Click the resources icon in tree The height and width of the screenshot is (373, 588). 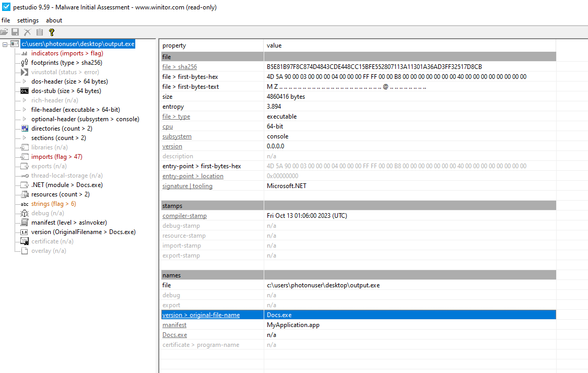[x=25, y=194]
